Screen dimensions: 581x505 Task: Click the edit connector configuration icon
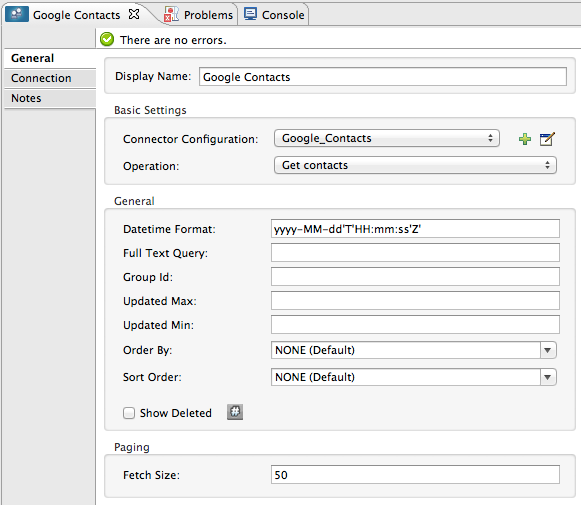coord(547,139)
